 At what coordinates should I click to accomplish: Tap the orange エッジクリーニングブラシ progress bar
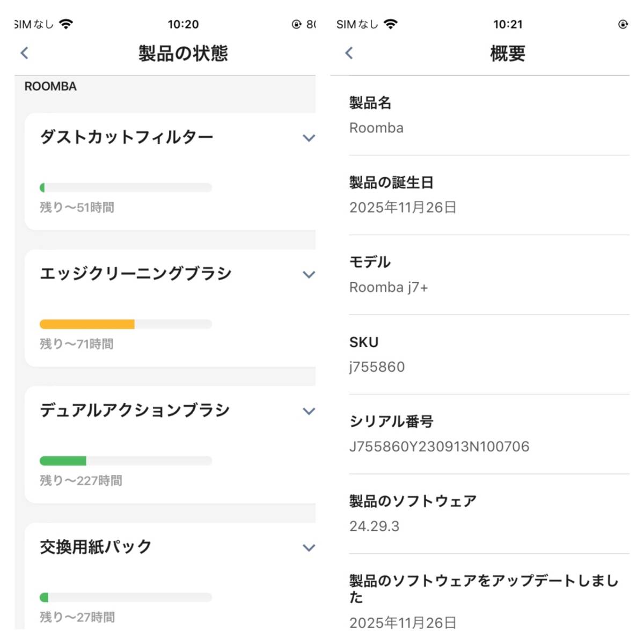coord(87,324)
